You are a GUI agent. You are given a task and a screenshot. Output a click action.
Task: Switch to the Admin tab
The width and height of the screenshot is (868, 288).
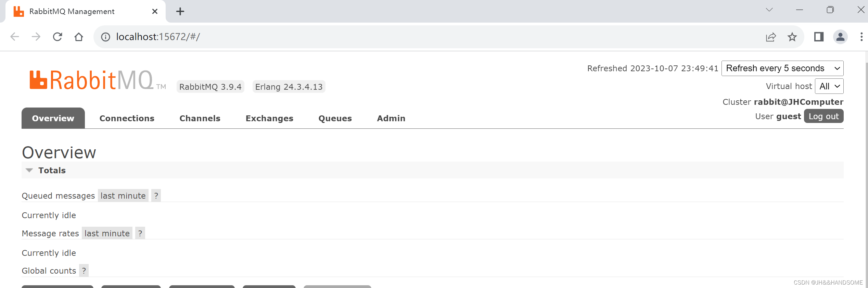point(391,118)
